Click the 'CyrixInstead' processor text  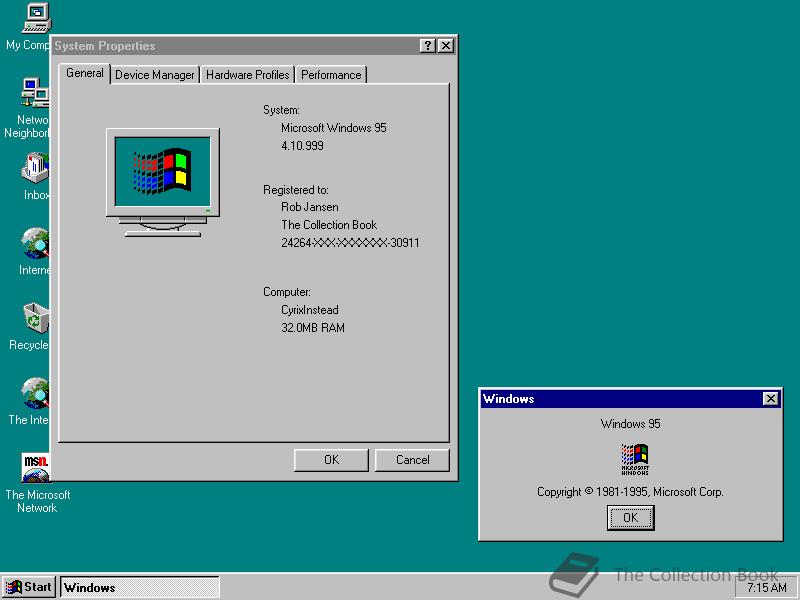tap(310, 310)
